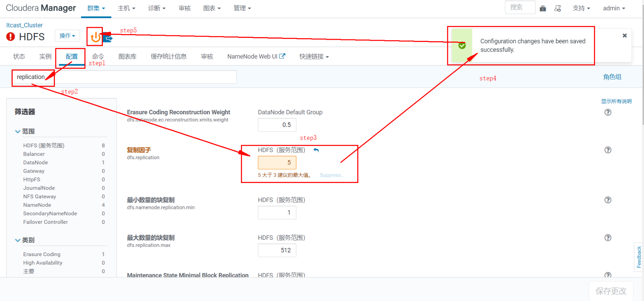
Task: Switch to the 实例 tab
Action: point(45,56)
